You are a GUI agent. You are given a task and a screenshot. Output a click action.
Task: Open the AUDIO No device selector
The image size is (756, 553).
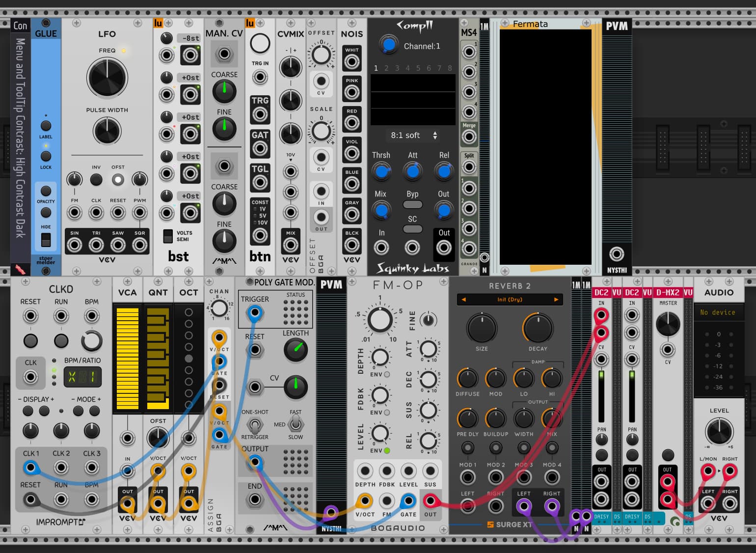tap(718, 312)
